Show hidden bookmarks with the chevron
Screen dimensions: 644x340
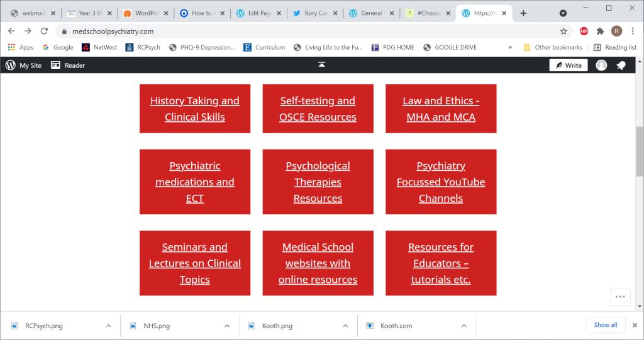(x=510, y=47)
